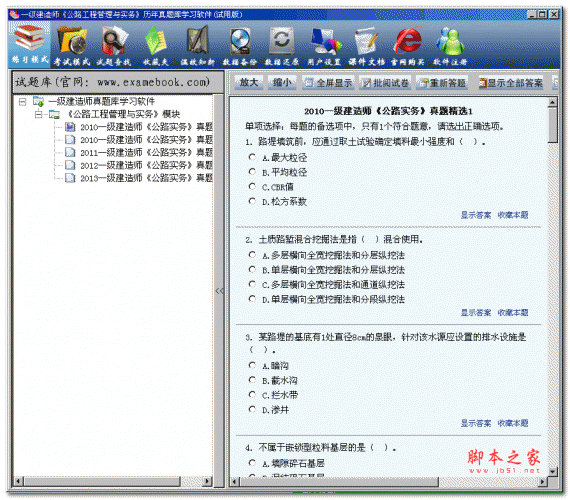Click 全屏显示 full screen button
570x500 pixels.
329,83
